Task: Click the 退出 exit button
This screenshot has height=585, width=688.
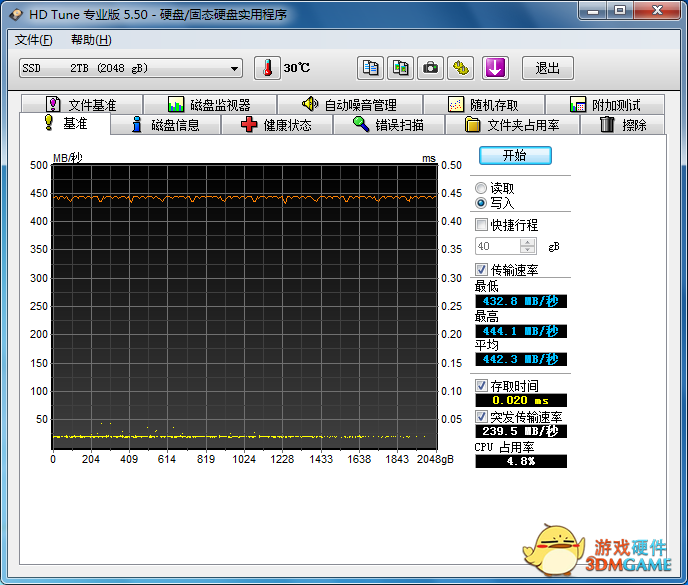Action: [548, 68]
